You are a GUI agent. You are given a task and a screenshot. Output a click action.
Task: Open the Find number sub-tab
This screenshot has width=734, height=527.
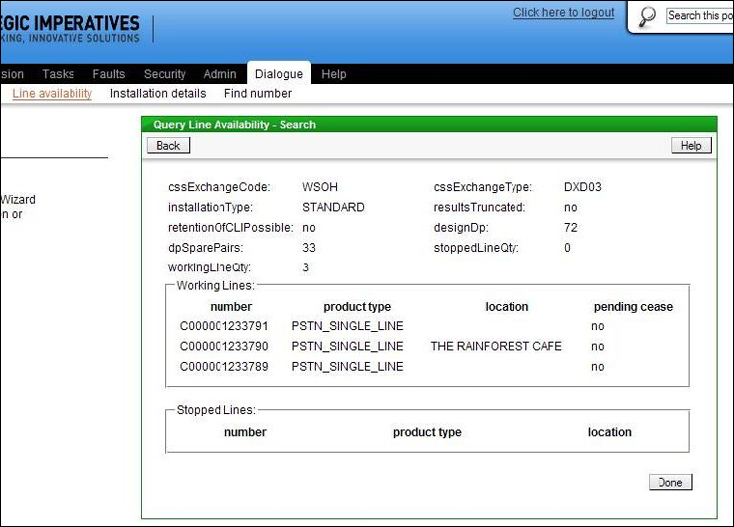(258, 94)
